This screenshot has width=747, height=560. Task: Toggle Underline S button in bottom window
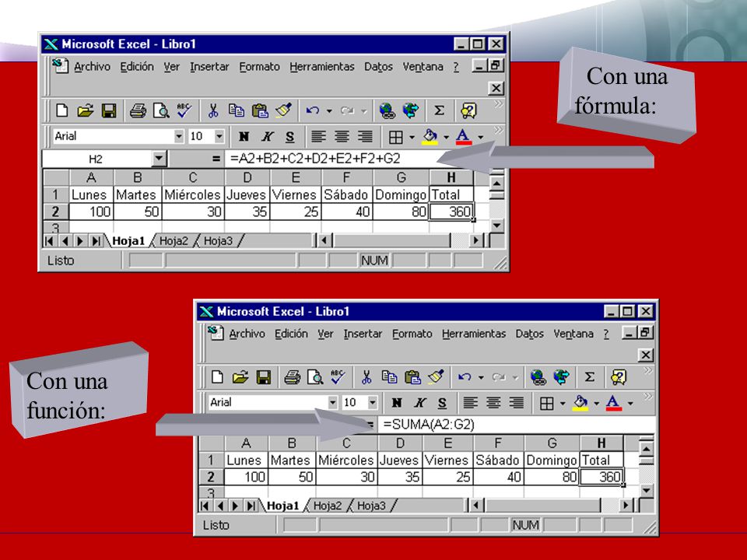[442, 403]
